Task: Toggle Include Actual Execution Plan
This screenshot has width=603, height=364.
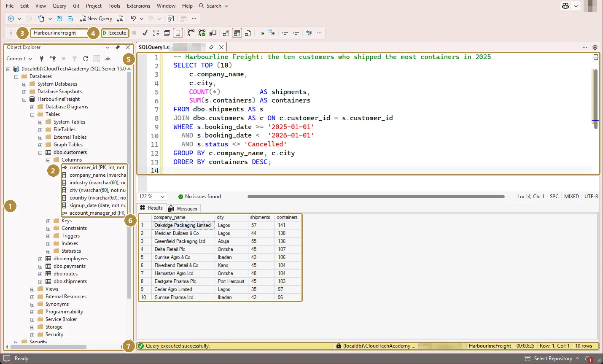Action: [191, 33]
